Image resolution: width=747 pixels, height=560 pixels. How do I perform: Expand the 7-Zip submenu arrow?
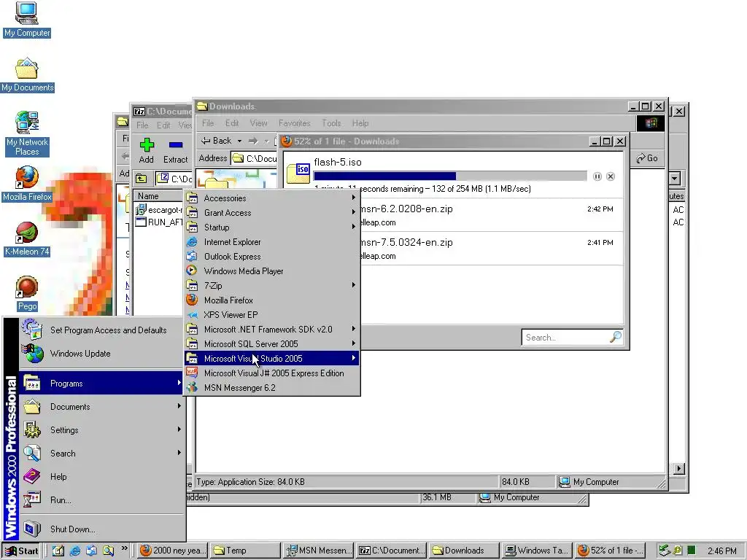click(354, 285)
